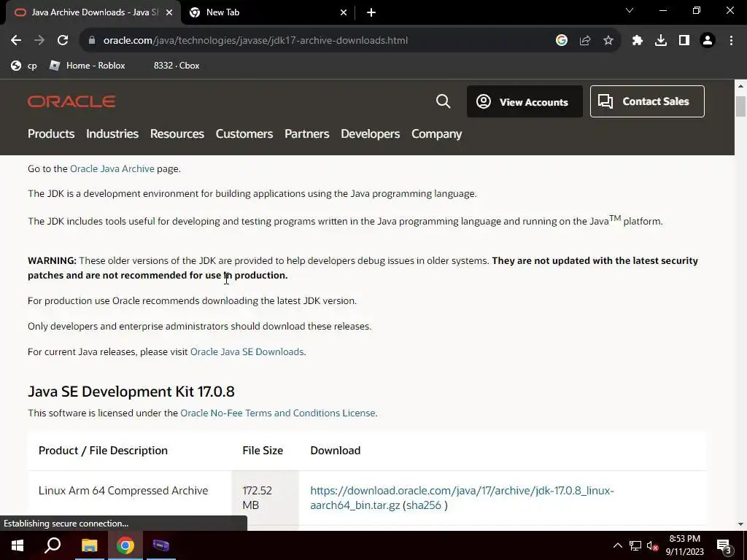
Task: Open the Resources menu
Action: click(177, 134)
